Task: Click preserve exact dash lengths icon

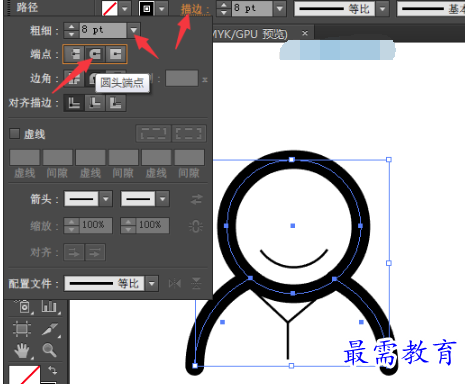Action: [153, 134]
